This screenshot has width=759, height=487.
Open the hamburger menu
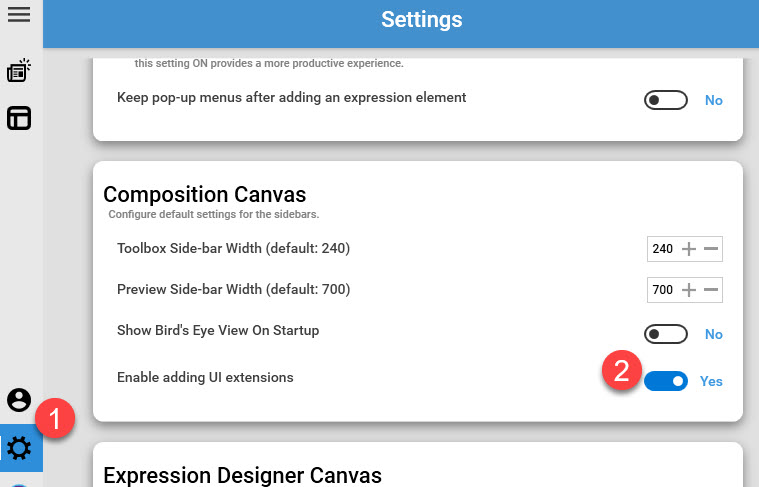click(x=19, y=15)
